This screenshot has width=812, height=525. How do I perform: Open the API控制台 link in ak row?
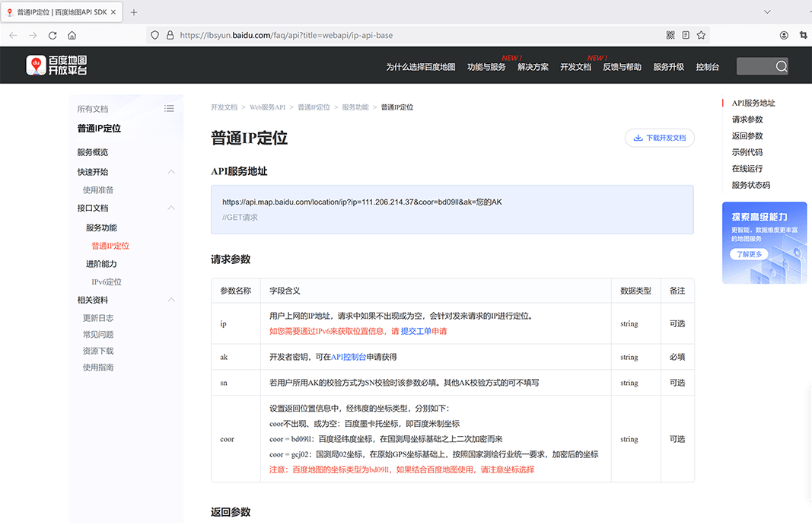(349, 357)
